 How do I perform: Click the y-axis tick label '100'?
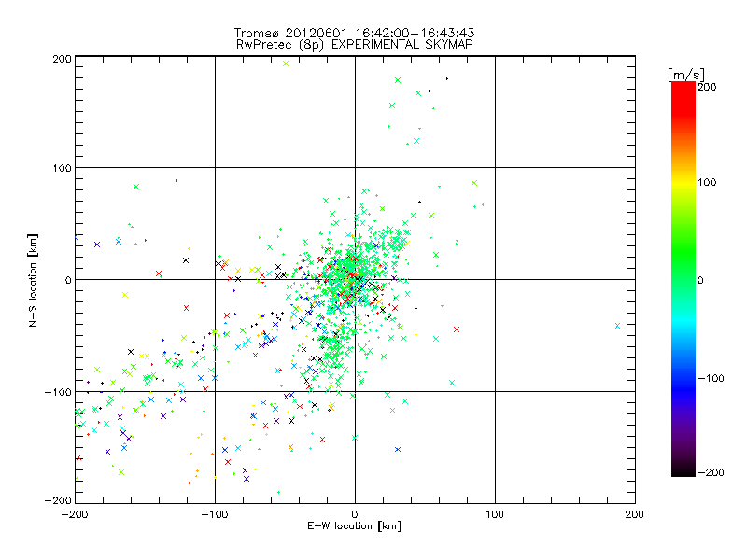[x=62, y=168]
